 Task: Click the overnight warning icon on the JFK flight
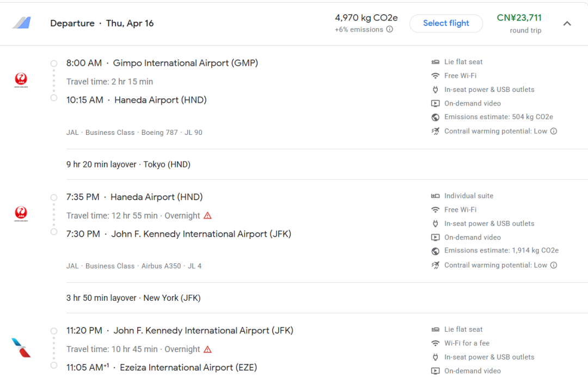207,349
